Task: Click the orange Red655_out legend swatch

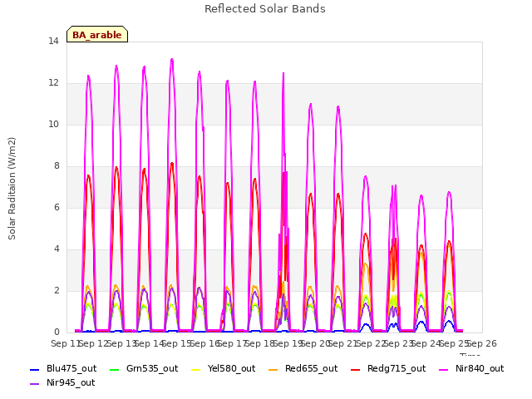Action: 273,369
